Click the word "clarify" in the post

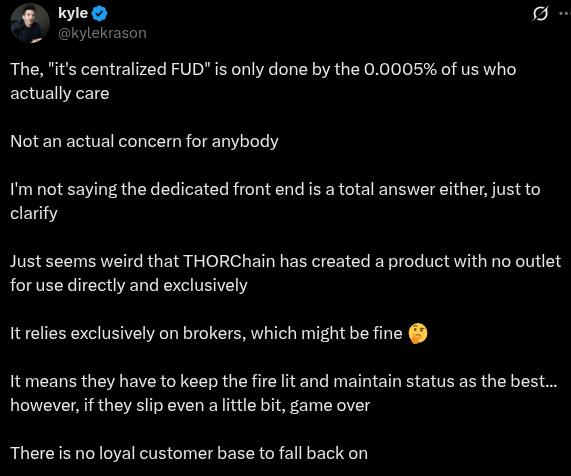tap(34, 213)
